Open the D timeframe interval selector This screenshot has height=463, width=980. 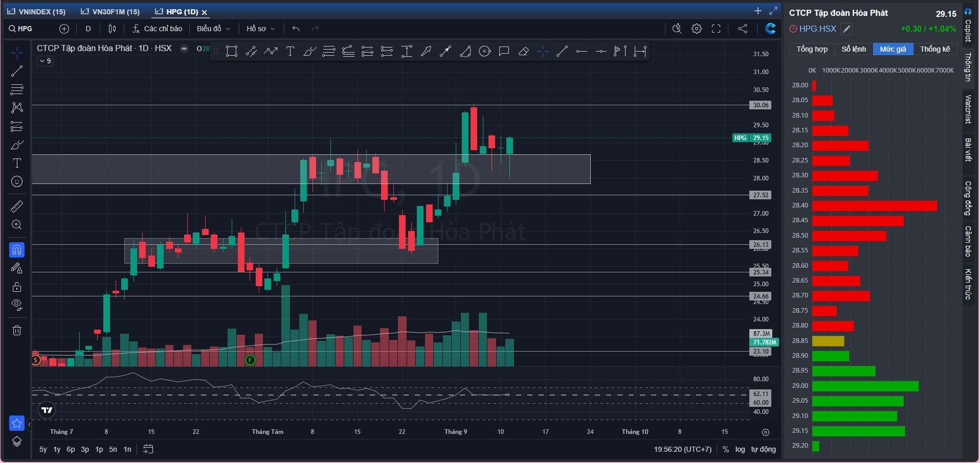[x=88, y=29]
